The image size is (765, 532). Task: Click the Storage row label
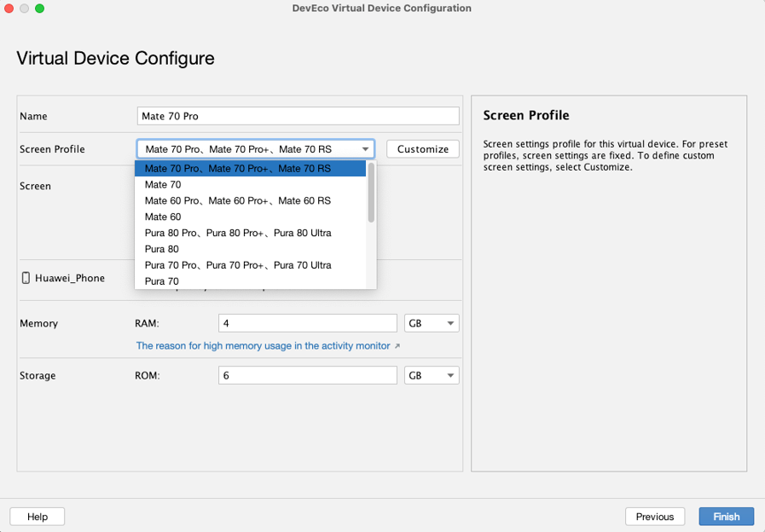click(38, 375)
